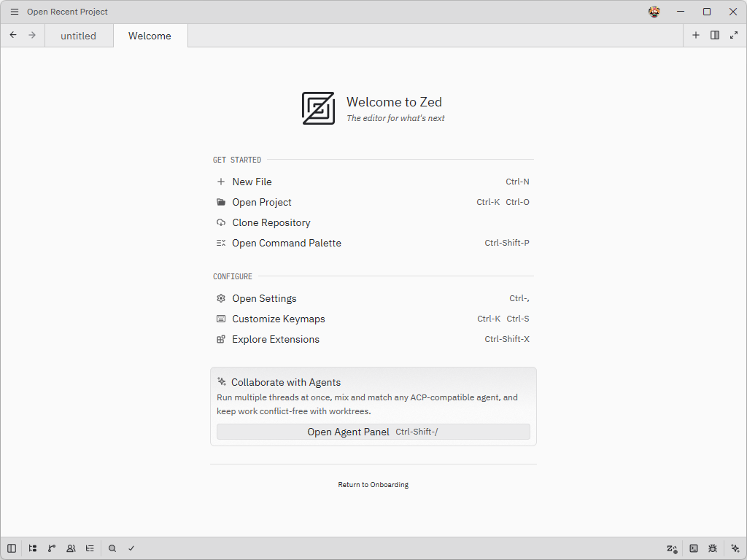Image resolution: width=747 pixels, height=560 pixels.
Task: Go forward with the right arrow
Action: [x=32, y=35]
